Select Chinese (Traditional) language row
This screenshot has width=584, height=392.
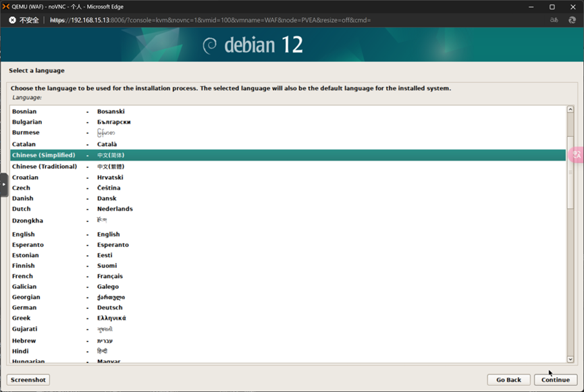(x=288, y=167)
